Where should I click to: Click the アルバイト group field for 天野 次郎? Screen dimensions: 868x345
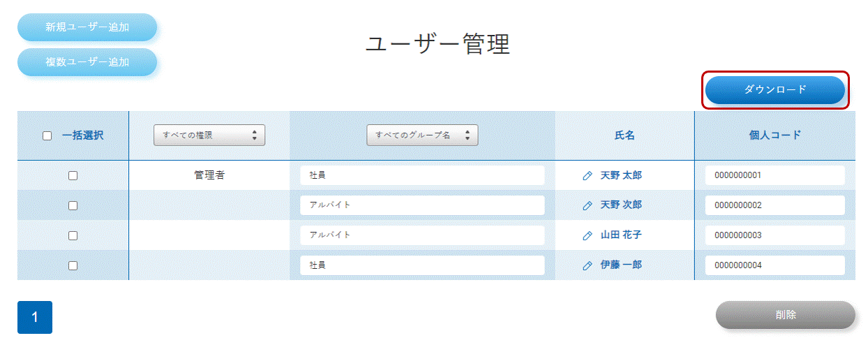[x=422, y=205]
